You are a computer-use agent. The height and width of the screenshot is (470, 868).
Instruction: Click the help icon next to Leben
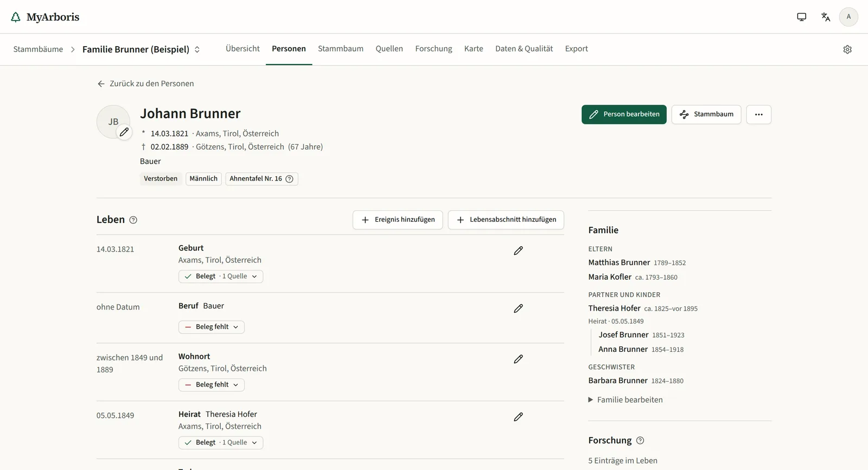point(133,220)
